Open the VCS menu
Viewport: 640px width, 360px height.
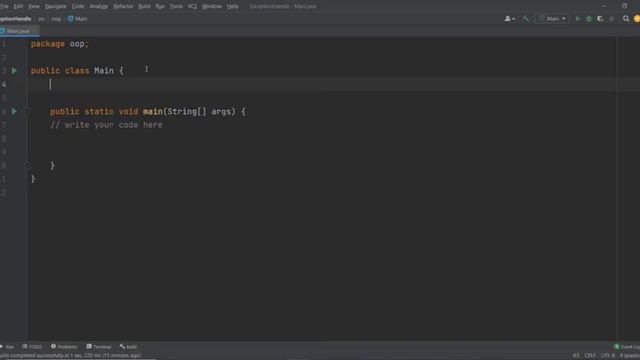(192, 6)
